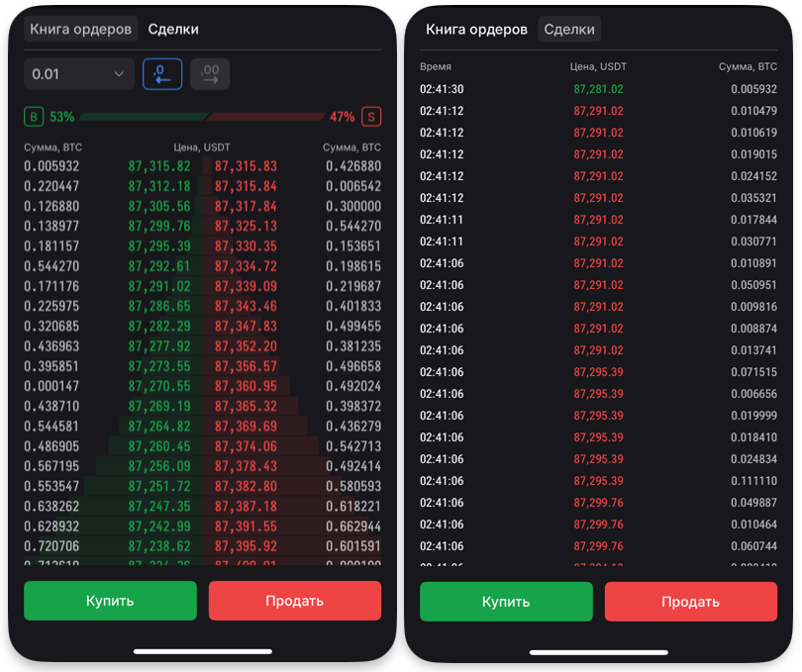Open Книга ордеров tab in right panel
This screenshot has width=802, height=672.
coord(476,29)
